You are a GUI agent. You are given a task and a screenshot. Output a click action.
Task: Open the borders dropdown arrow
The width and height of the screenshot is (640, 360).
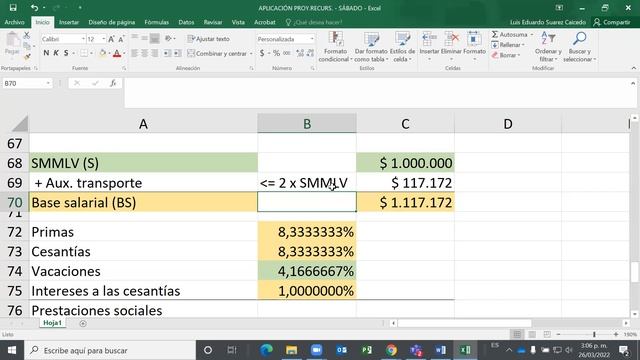91,53
